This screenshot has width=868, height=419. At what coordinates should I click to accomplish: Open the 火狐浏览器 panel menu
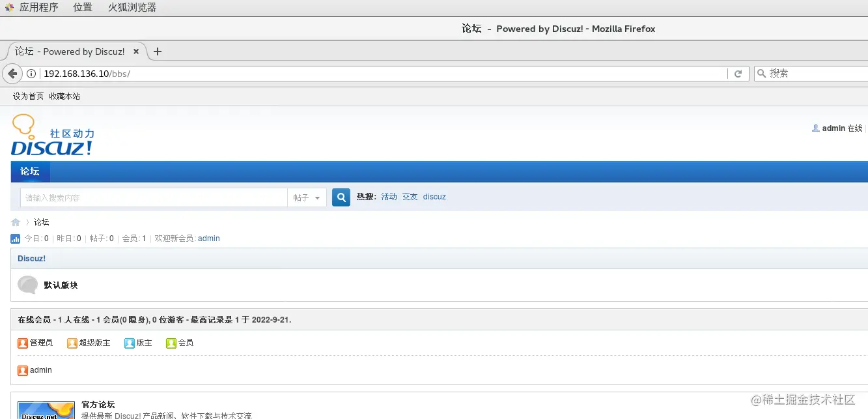pyautogui.click(x=132, y=8)
